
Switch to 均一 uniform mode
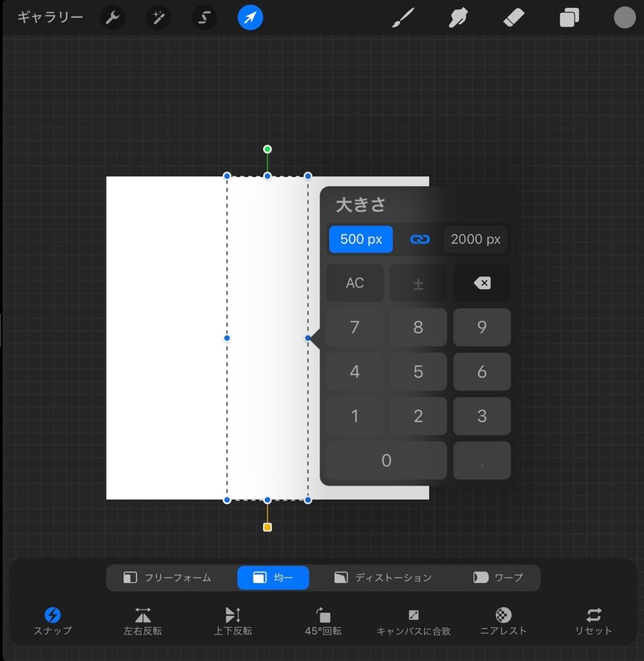273,577
